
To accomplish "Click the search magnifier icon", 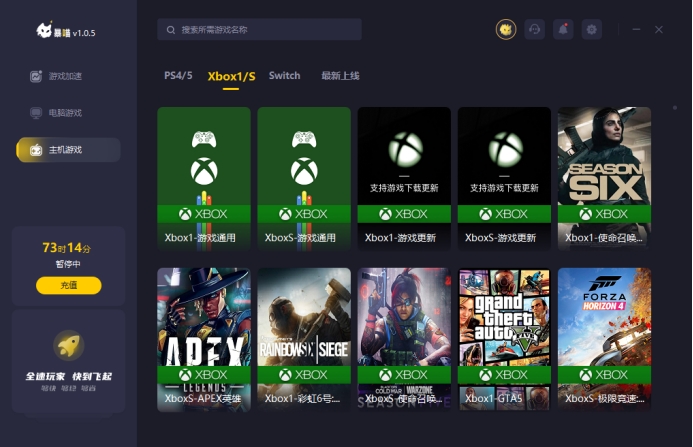I will pyautogui.click(x=171, y=30).
